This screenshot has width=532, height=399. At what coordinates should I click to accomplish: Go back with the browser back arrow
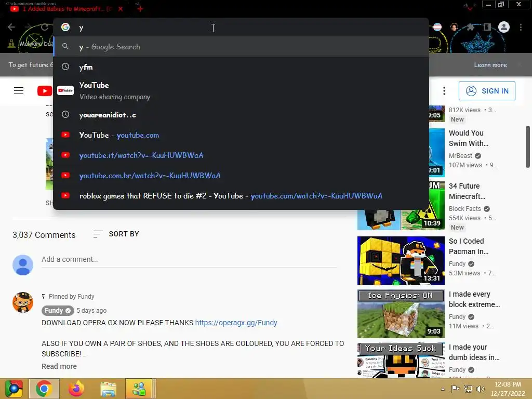[11, 27]
